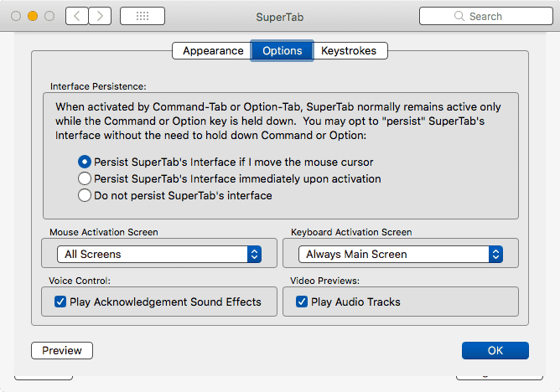The image size is (560, 392).
Task: Click the Mouse Activation Screen dropdown arrows
Action: (254, 254)
